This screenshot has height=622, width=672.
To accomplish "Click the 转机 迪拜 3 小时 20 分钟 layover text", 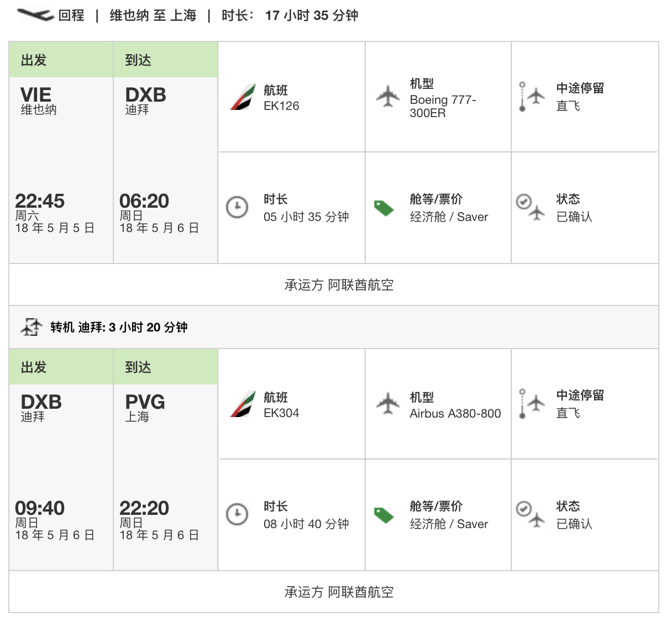I will pos(119,328).
